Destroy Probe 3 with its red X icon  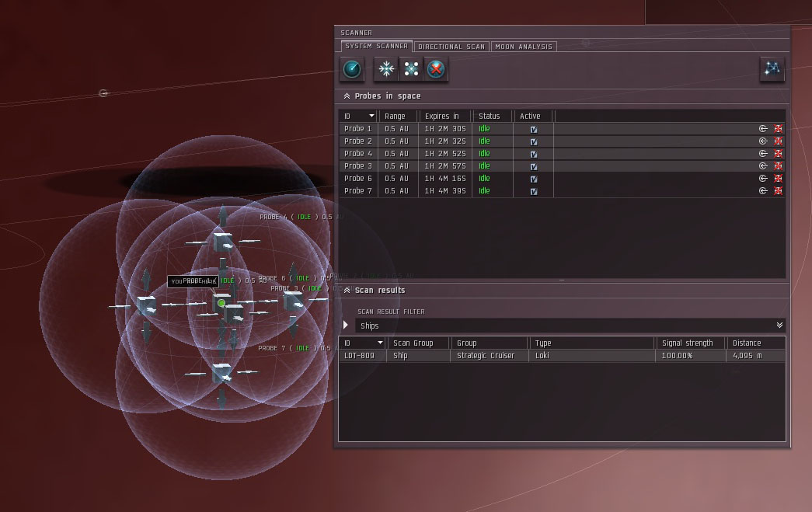(x=778, y=166)
